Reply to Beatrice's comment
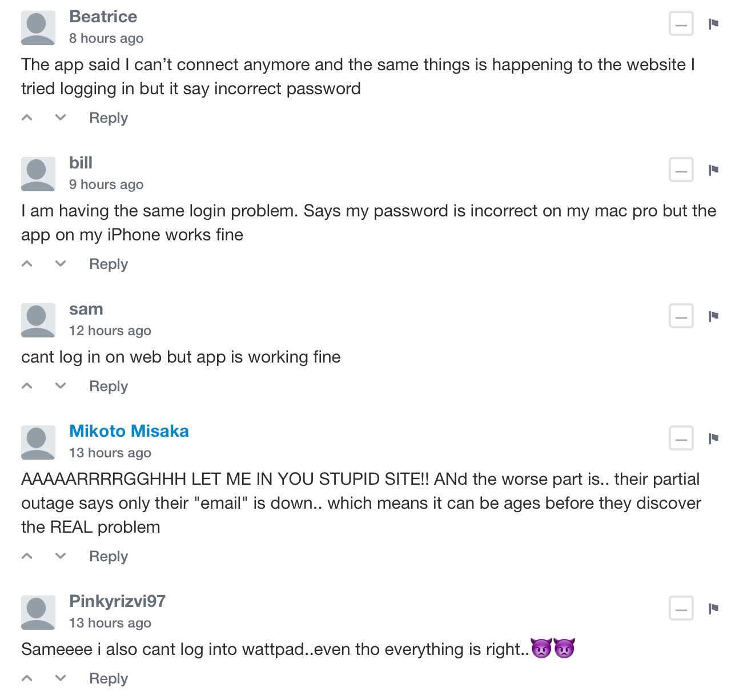Image resolution: width=743 pixels, height=700 pixels. click(x=109, y=118)
